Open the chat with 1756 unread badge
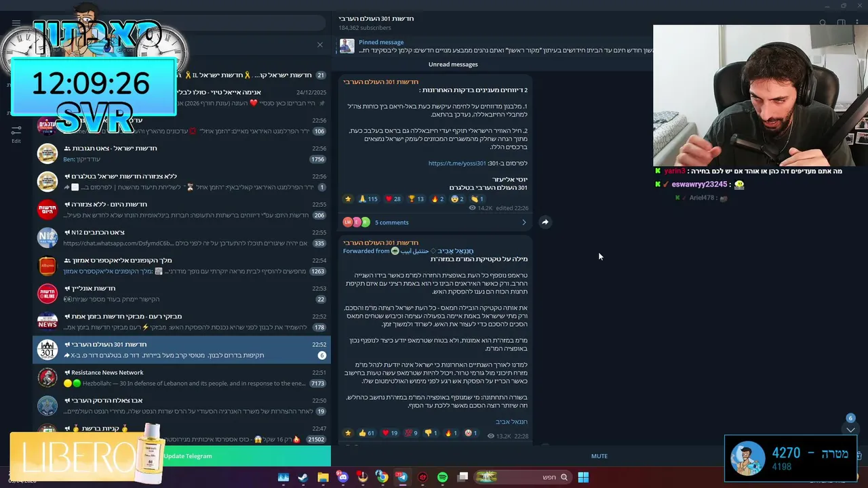The width and height of the screenshot is (868, 488). (182, 154)
